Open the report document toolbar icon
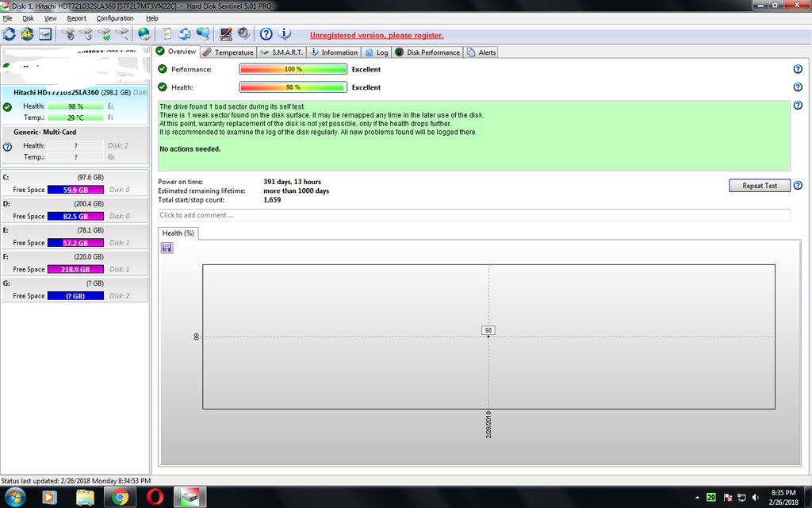The image size is (812, 508). [x=167, y=34]
